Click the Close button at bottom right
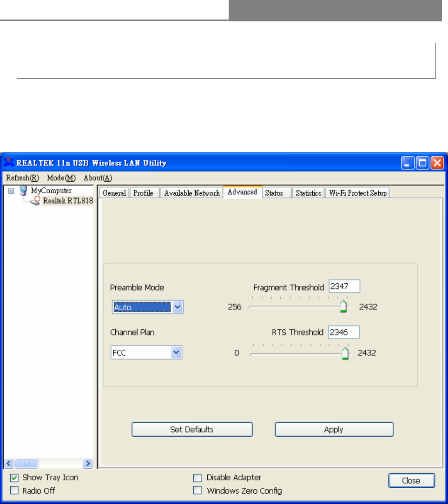The image size is (448, 504). tap(411, 480)
